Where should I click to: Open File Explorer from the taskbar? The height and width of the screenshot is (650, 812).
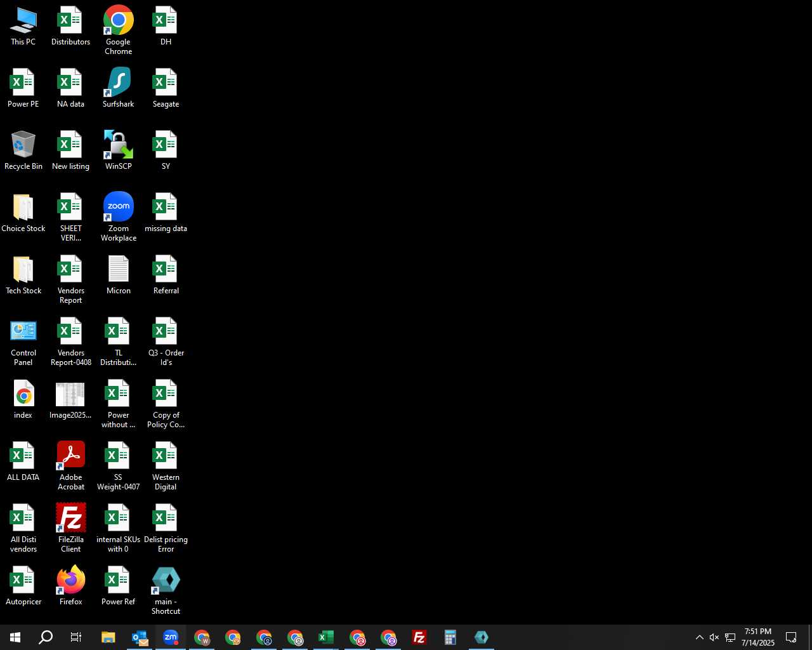tap(108, 637)
